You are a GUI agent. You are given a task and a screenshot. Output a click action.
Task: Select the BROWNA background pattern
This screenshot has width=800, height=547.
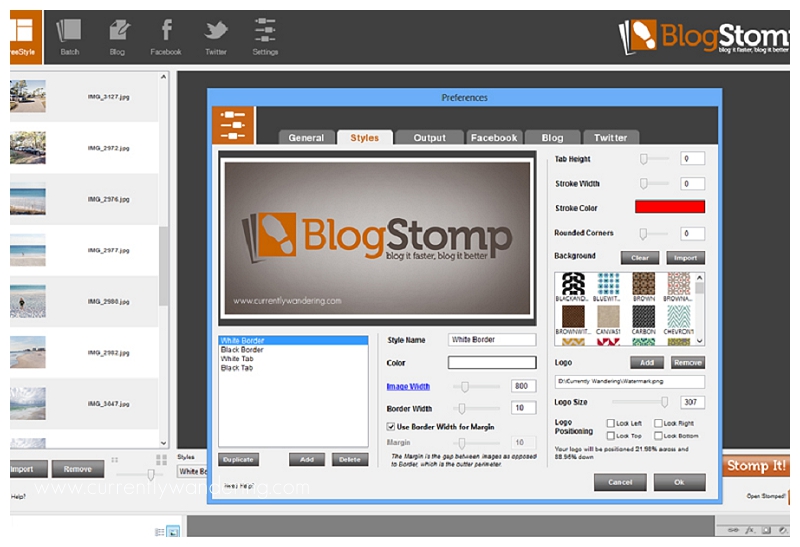pyautogui.click(x=679, y=287)
